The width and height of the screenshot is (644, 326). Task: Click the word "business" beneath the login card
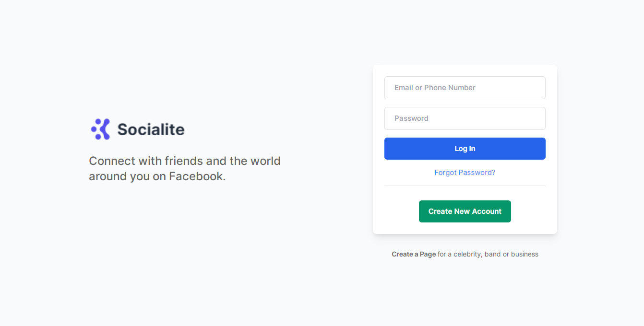[525, 254]
